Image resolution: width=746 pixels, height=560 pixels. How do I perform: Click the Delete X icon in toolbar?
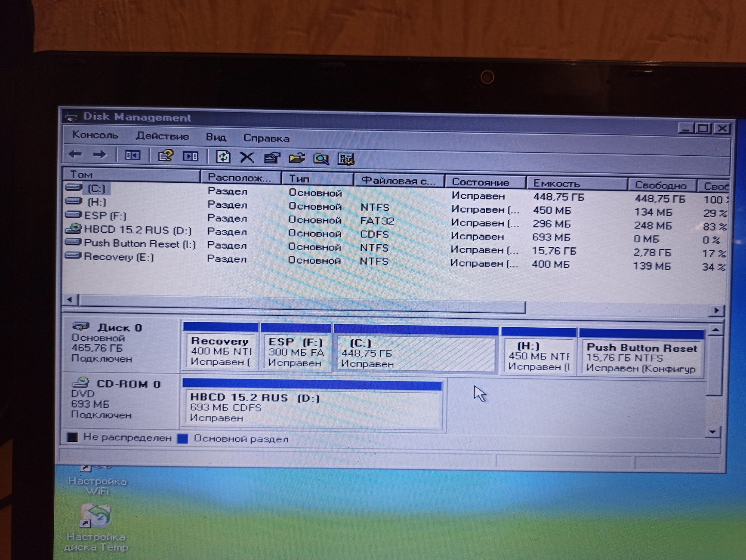point(247,157)
